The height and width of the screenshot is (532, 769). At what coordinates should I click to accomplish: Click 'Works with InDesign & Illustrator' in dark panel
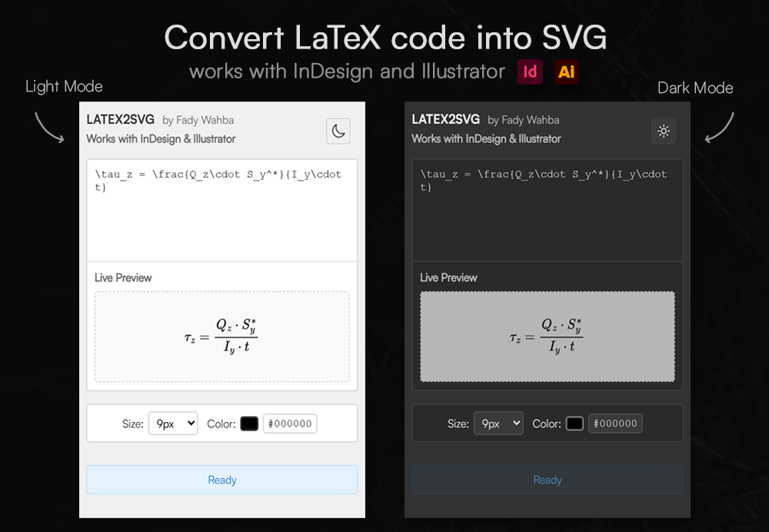point(486,138)
